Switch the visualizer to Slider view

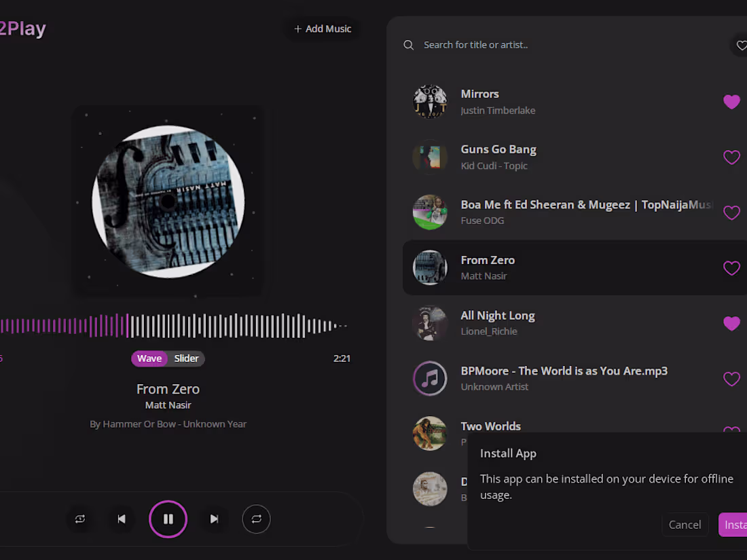187,358
